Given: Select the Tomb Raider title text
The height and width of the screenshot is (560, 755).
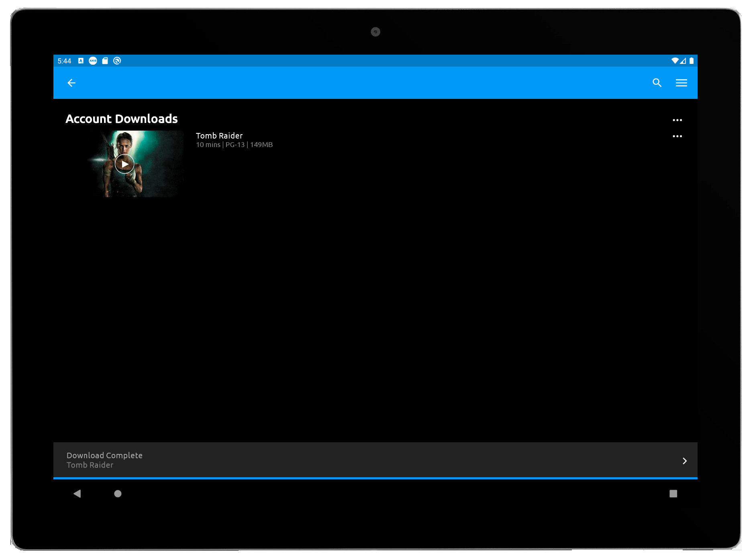Looking at the screenshot, I should tap(219, 136).
